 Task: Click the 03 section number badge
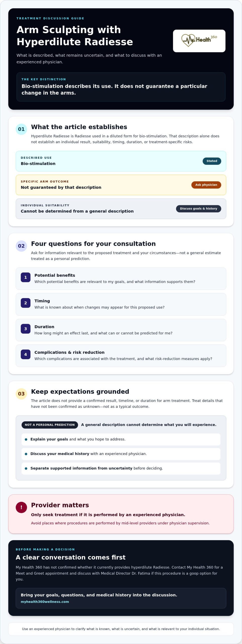pos(21,394)
